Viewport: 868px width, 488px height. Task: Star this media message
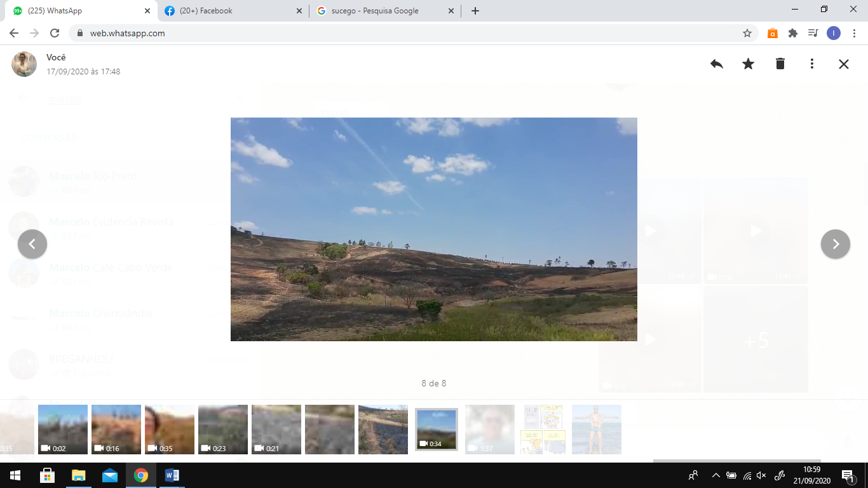click(x=749, y=64)
